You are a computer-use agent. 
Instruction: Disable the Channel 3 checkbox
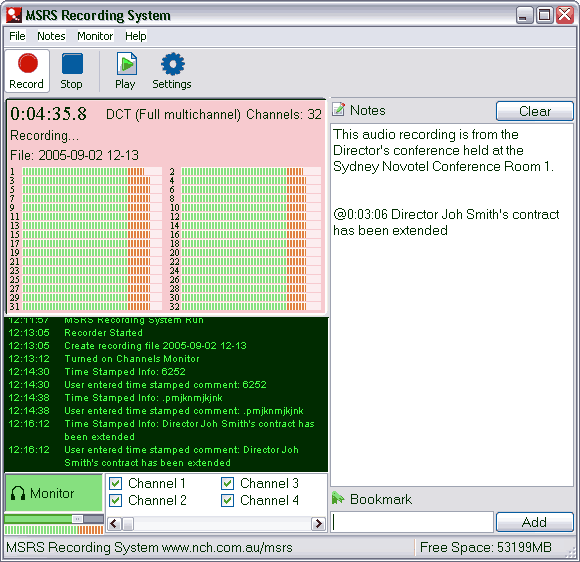point(227,483)
